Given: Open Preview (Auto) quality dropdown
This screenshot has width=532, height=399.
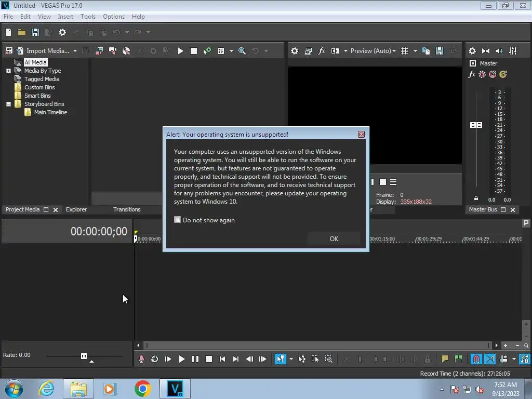Looking at the screenshot, I should 373,51.
